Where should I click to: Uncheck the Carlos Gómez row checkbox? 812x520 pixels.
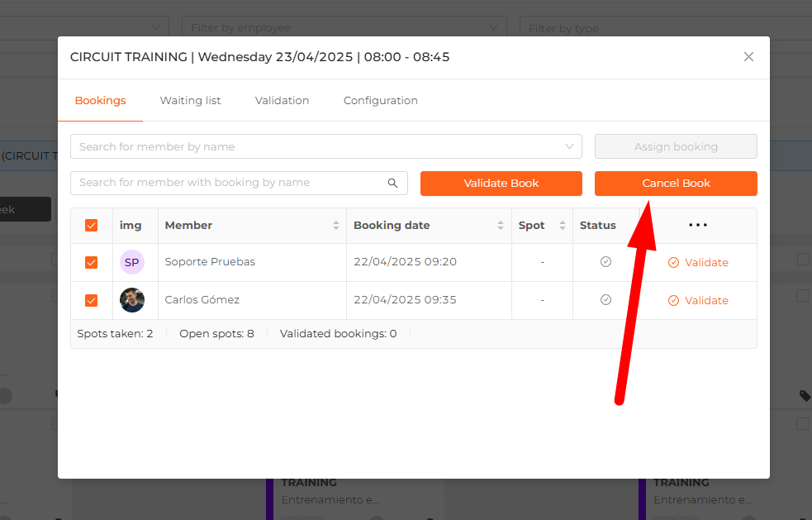pos(91,300)
